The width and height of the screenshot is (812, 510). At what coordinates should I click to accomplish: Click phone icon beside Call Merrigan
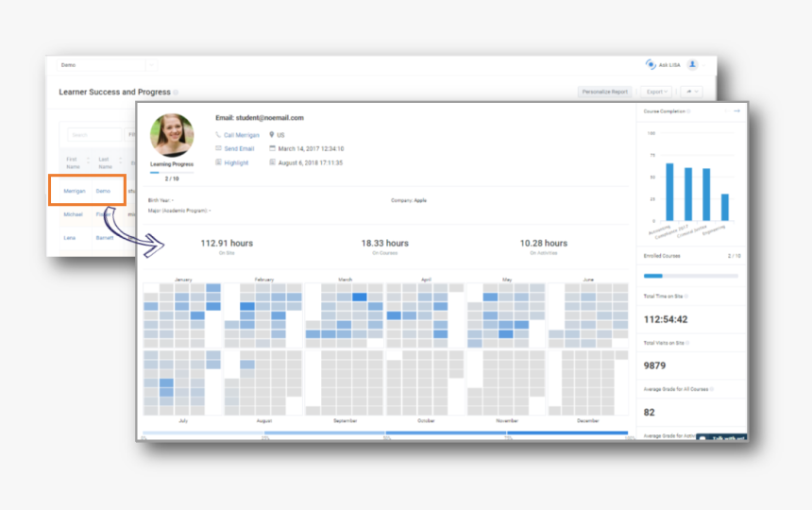218,135
